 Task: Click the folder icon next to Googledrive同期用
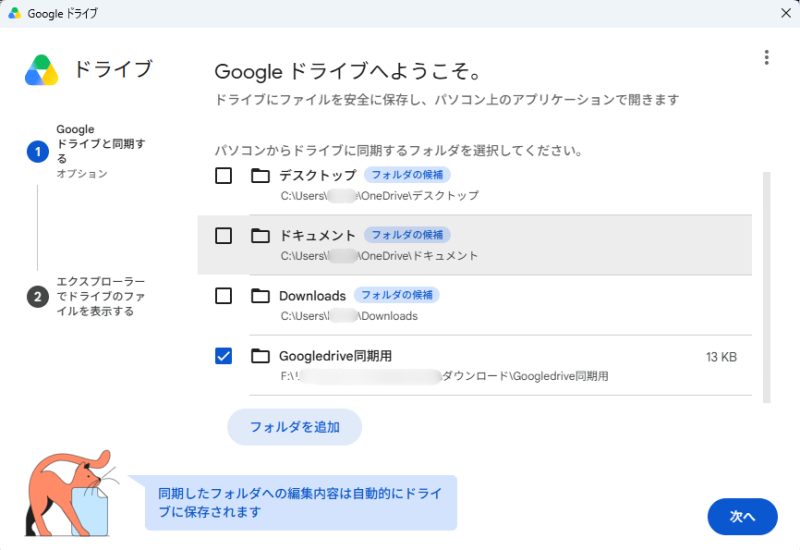(260, 356)
